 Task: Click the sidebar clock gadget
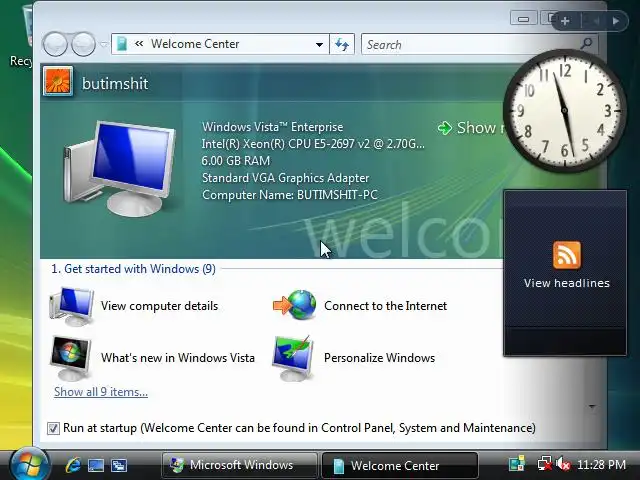click(x=565, y=111)
